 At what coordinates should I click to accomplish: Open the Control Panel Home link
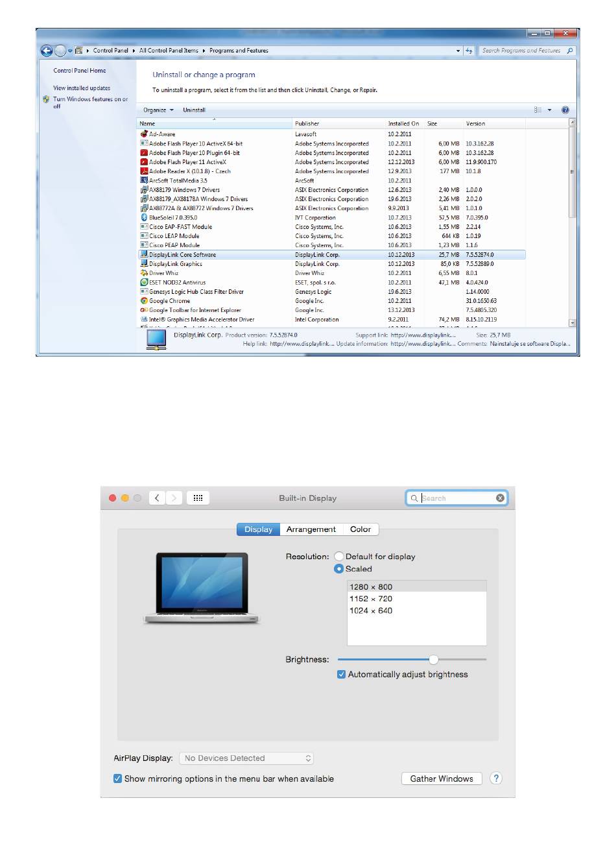(80, 71)
